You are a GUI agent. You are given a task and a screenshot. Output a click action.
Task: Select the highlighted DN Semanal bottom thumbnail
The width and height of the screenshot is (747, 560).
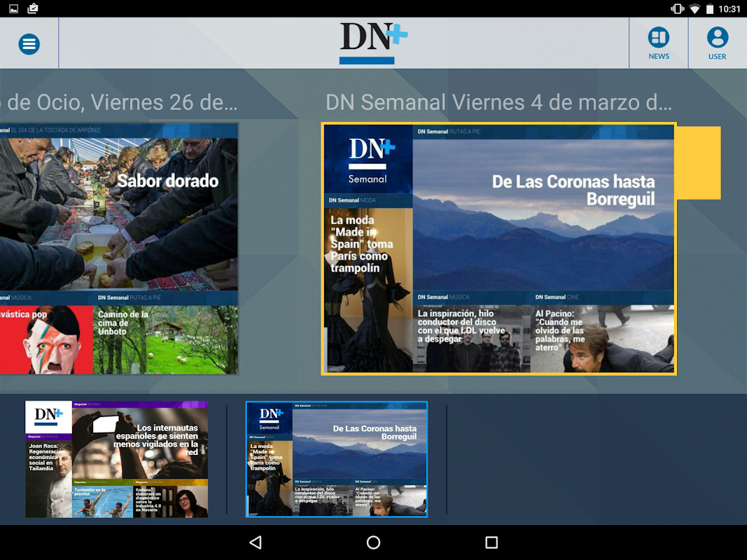pos(336,459)
